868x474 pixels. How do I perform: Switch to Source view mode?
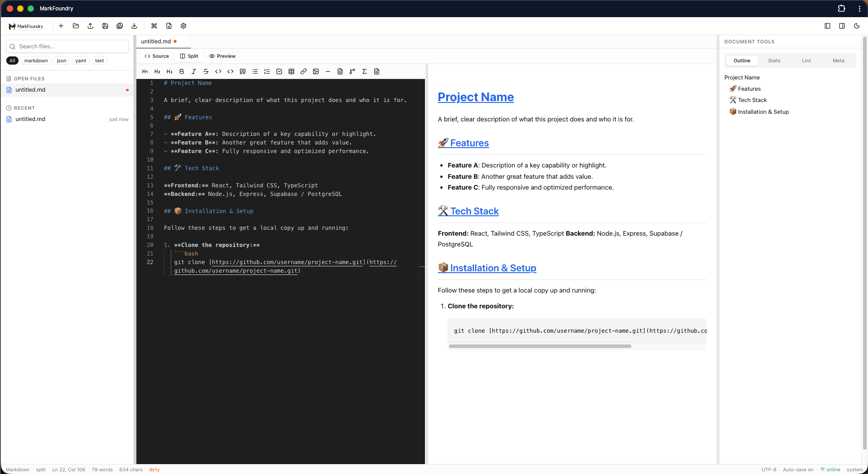pos(157,56)
